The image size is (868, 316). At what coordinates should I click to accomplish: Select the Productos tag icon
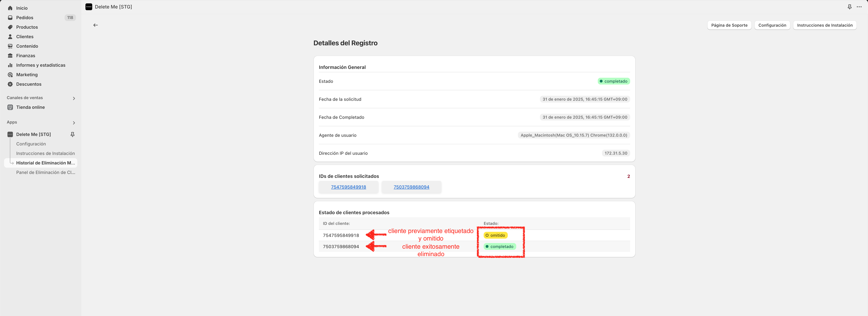10,27
